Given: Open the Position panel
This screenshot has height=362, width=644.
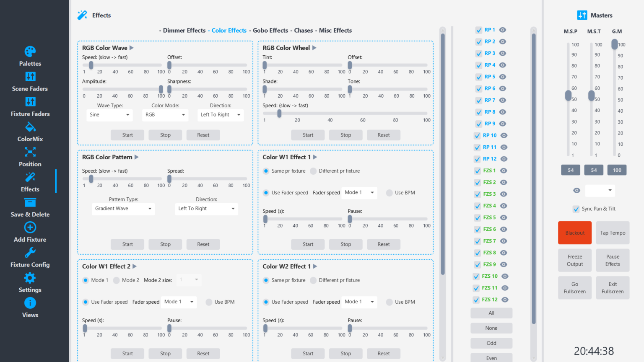Looking at the screenshot, I should (30, 158).
